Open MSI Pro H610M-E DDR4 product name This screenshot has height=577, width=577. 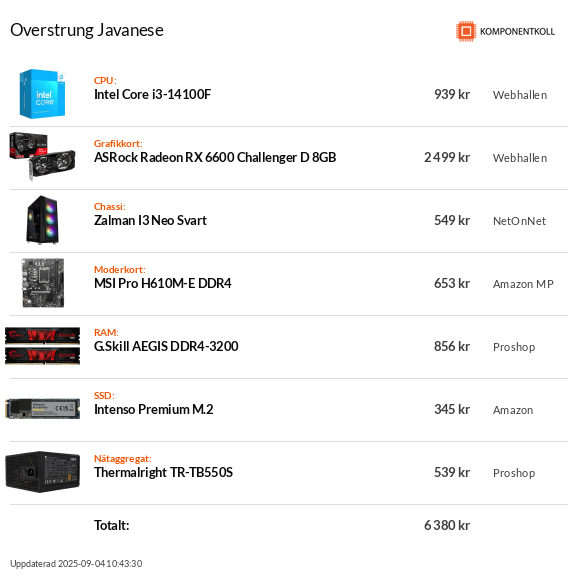point(163,283)
